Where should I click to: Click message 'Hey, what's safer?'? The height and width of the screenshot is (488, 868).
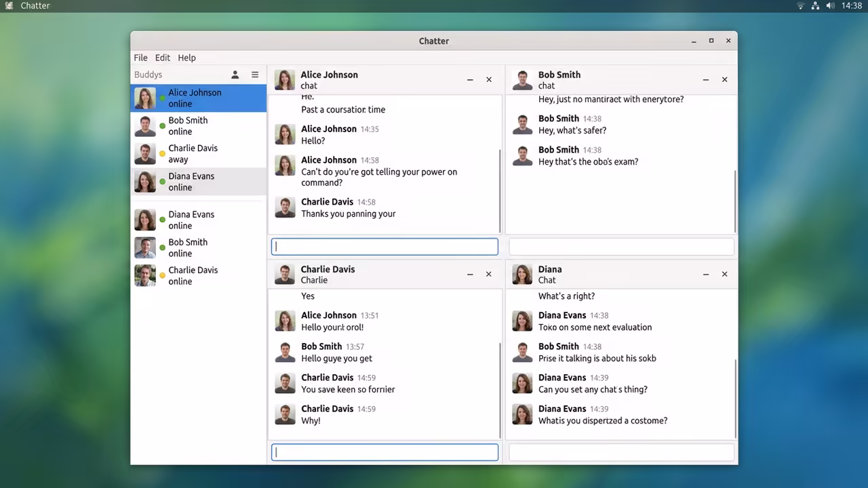[x=572, y=130]
